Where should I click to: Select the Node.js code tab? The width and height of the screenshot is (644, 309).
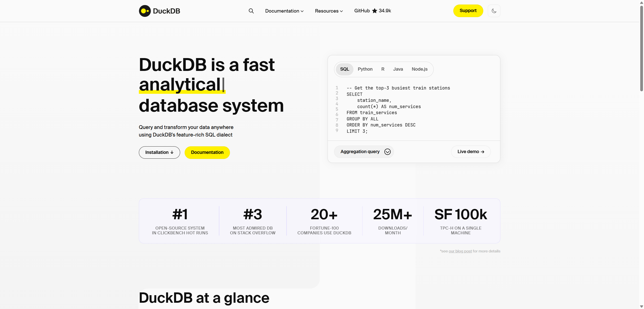click(x=419, y=69)
